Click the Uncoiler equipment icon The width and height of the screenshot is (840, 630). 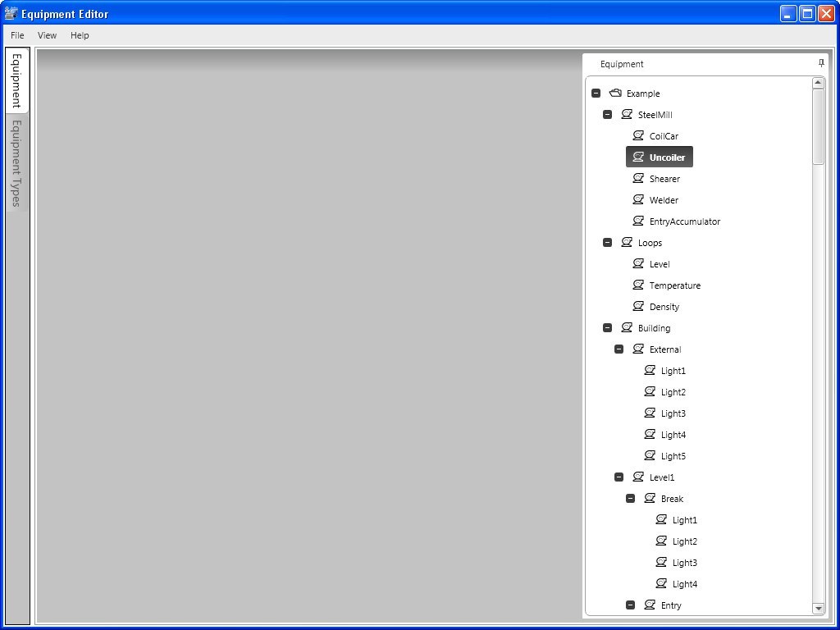tap(640, 157)
